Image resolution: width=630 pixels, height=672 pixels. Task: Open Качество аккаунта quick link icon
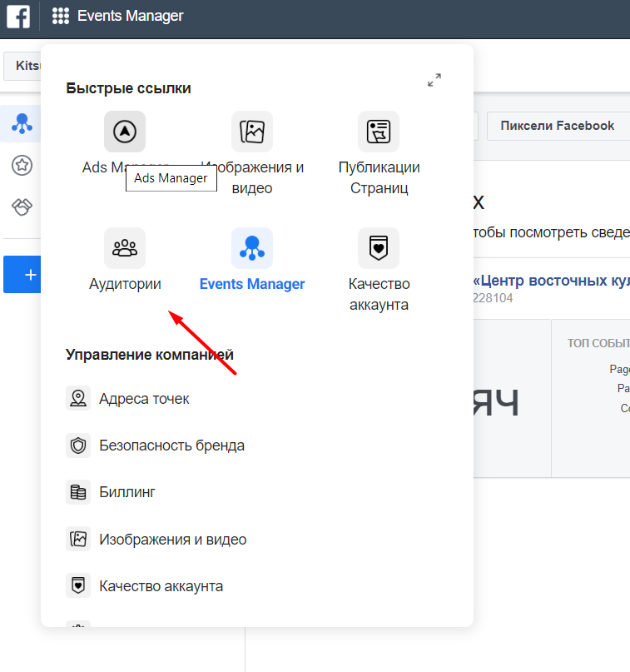(x=379, y=248)
